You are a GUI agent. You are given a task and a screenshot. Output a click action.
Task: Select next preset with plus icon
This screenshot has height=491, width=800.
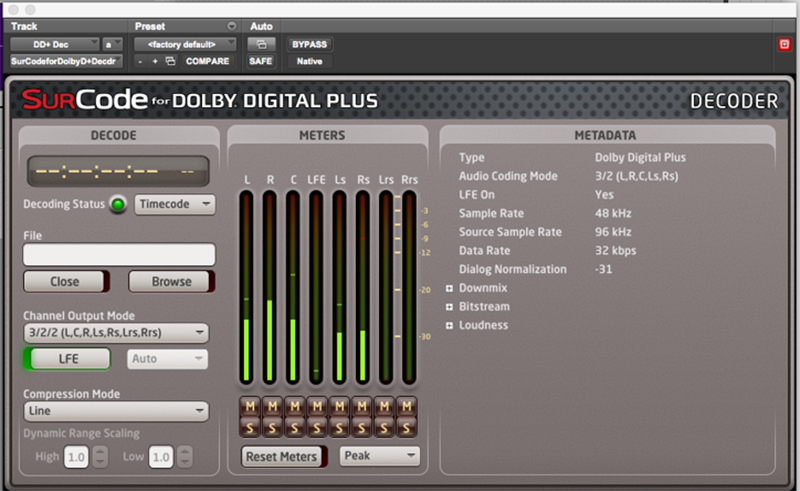point(155,61)
